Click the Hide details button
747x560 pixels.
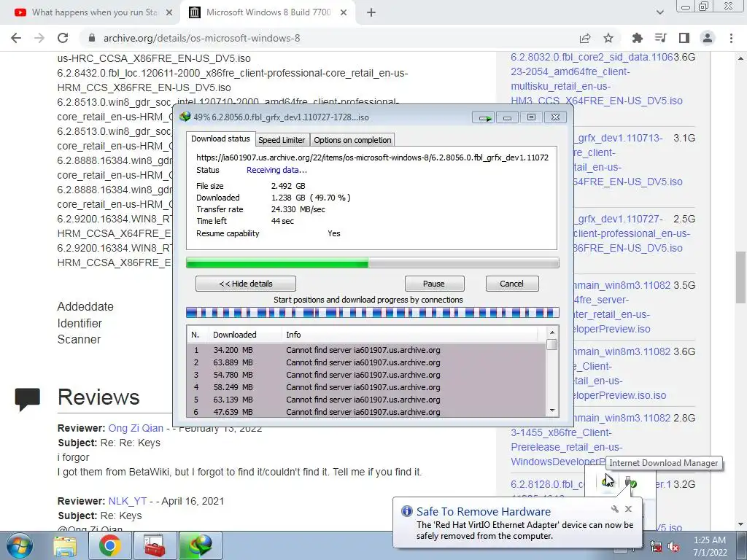pos(246,284)
